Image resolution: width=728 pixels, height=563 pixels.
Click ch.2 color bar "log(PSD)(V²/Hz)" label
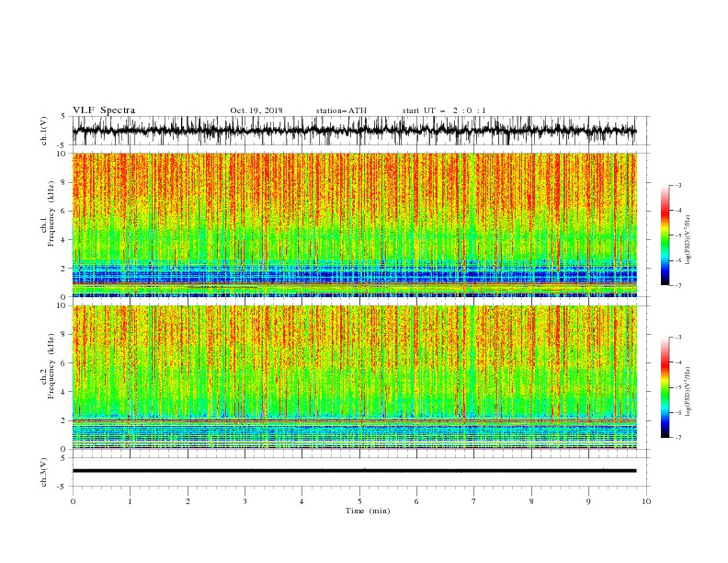click(688, 392)
